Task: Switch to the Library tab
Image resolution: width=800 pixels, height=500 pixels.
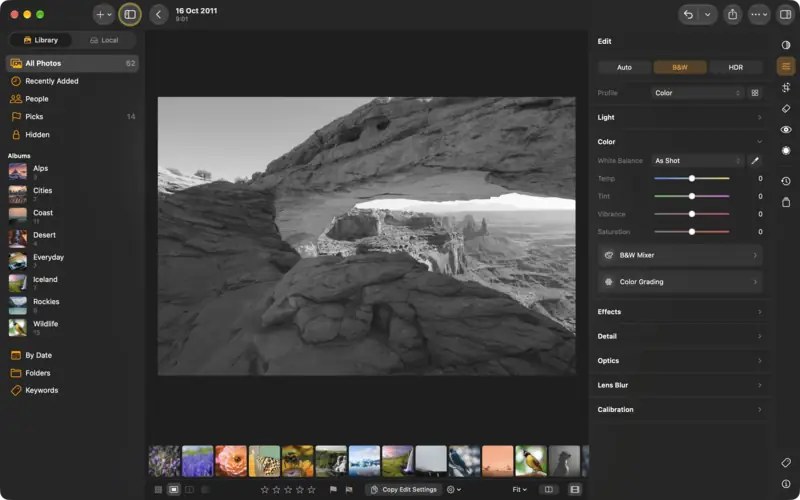Action: point(41,40)
